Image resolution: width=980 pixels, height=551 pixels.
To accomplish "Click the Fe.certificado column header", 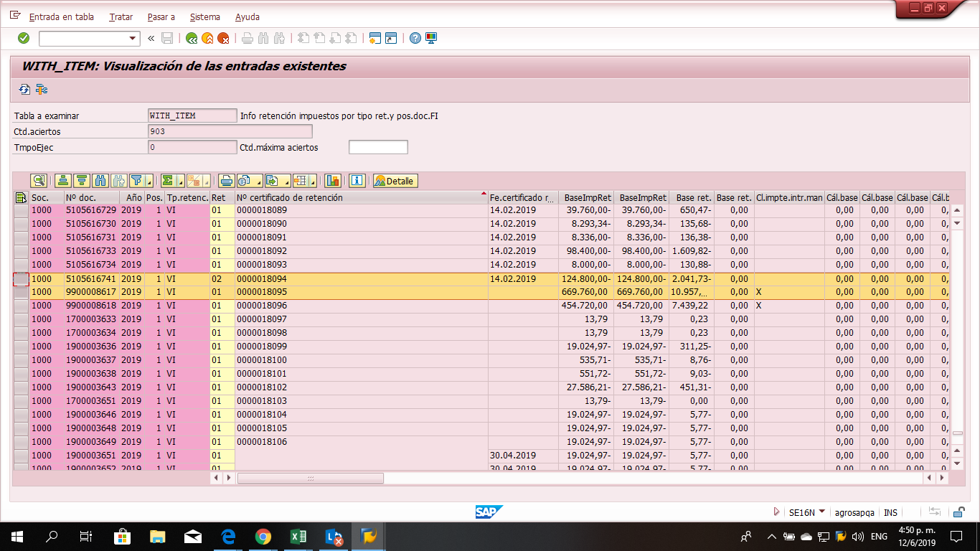I will click(523, 197).
